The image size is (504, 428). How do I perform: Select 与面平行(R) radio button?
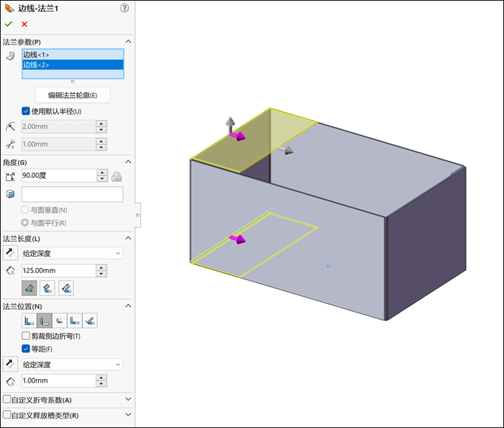coord(24,223)
